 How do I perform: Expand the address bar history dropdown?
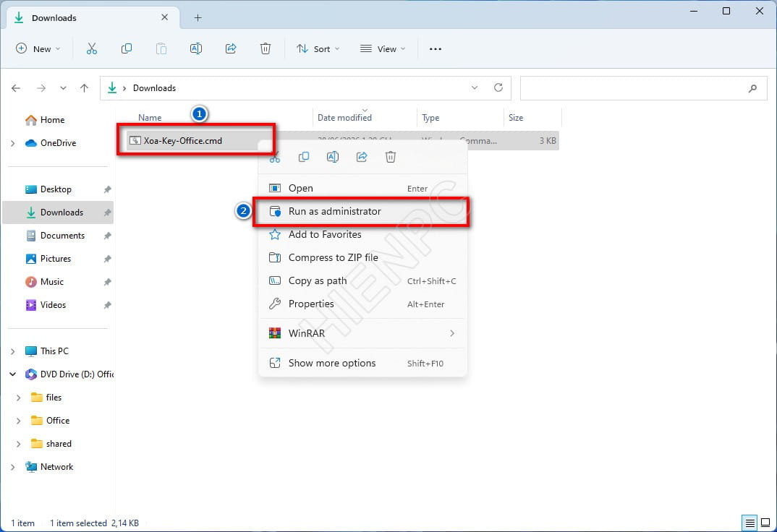tap(474, 87)
